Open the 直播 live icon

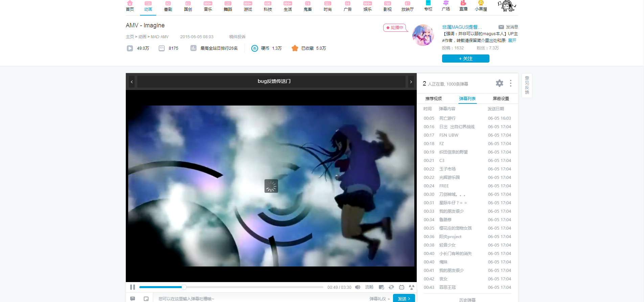[463, 3]
